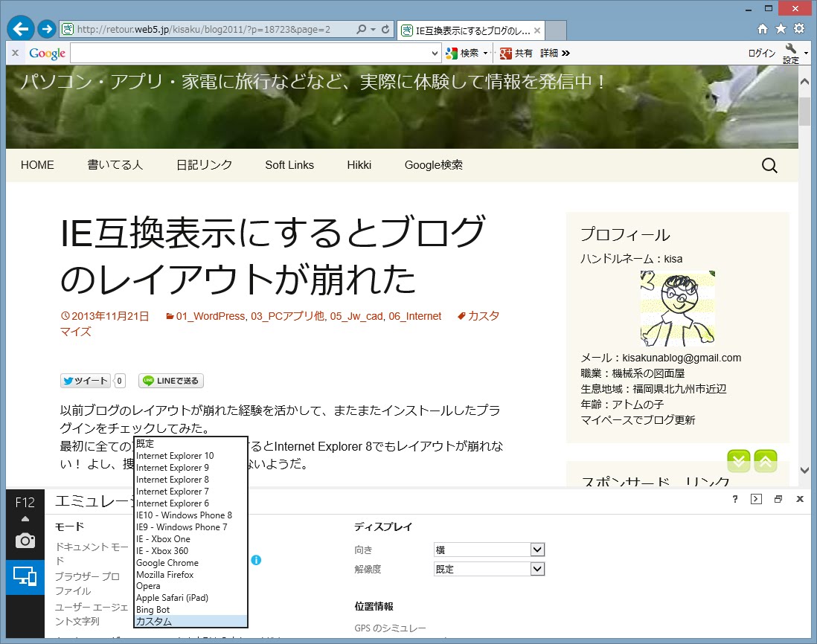Open the 01_WordPress category link
Viewport: 817px width, 644px height.
tap(211, 316)
